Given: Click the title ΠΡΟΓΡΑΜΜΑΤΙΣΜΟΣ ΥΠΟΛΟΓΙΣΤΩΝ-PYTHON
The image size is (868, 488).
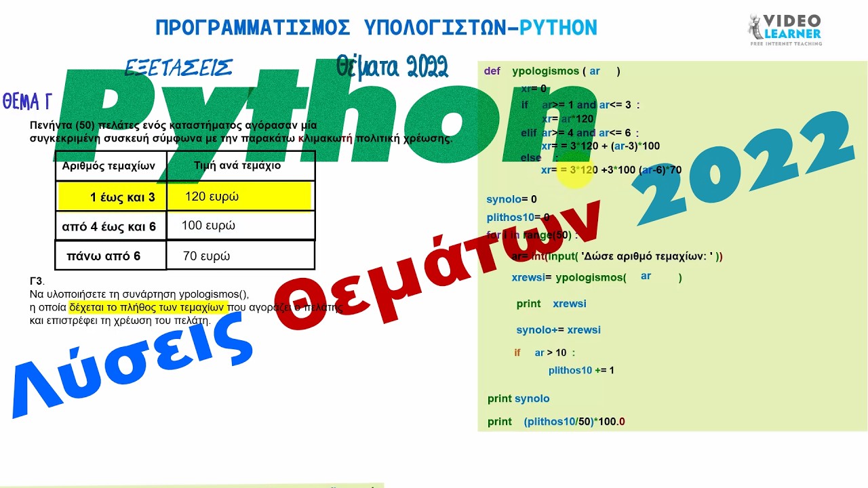Looking at the screenshot, I should [x=376, y=28].
